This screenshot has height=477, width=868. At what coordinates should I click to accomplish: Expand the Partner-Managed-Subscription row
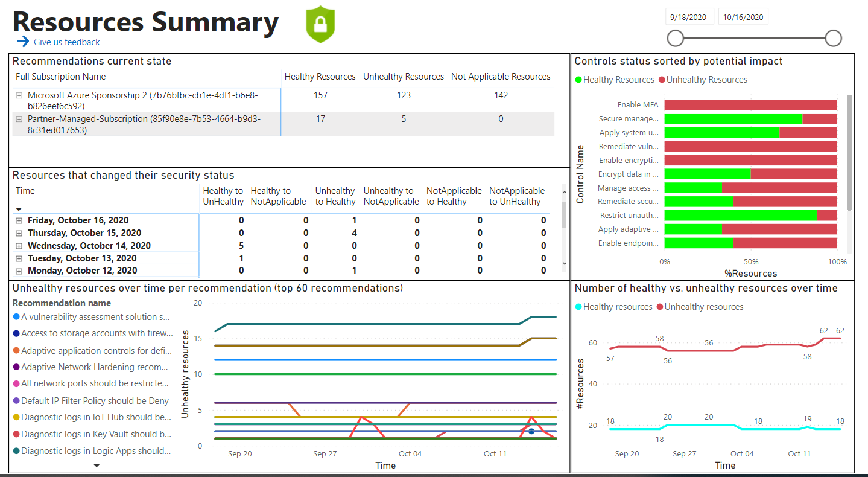pyautogui.click(x=19, y=119)
